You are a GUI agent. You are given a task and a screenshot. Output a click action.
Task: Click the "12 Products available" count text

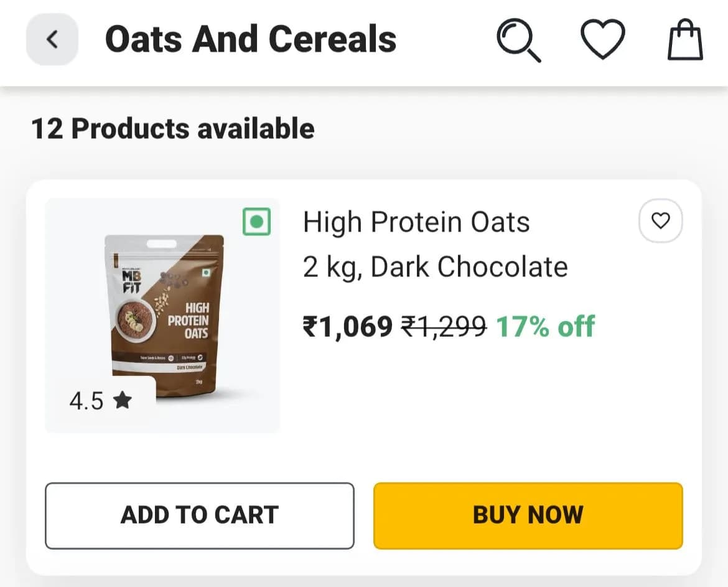coord(173,129)
